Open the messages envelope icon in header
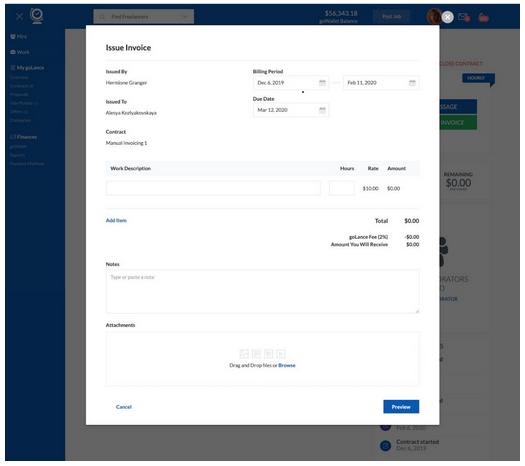Image resolution: width=525 pixels, height=466 pixels. click(464, 17)
